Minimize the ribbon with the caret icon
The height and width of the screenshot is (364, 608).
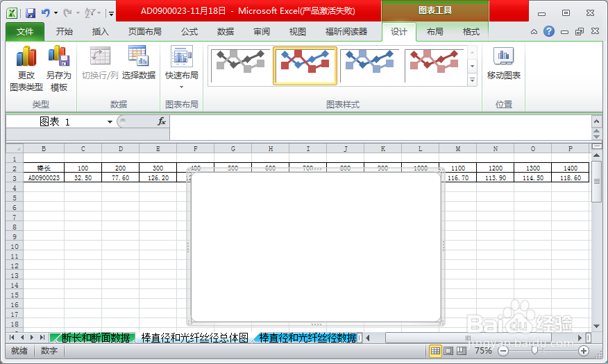coord(534,32)
